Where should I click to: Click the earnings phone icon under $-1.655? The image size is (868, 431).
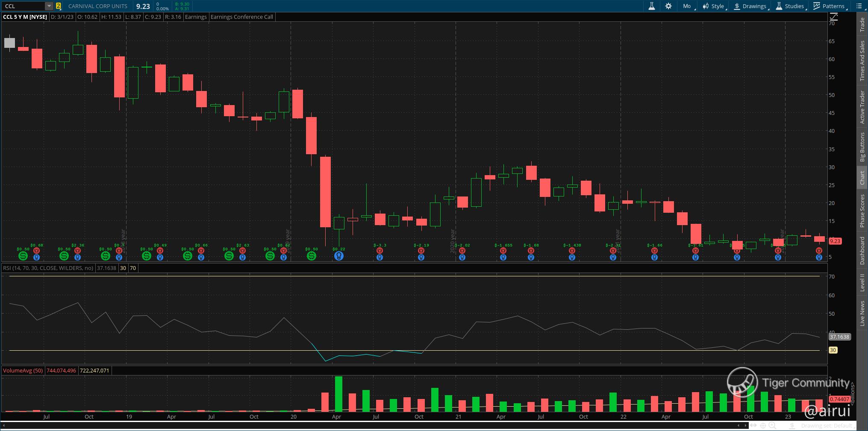tap(503, 251)
